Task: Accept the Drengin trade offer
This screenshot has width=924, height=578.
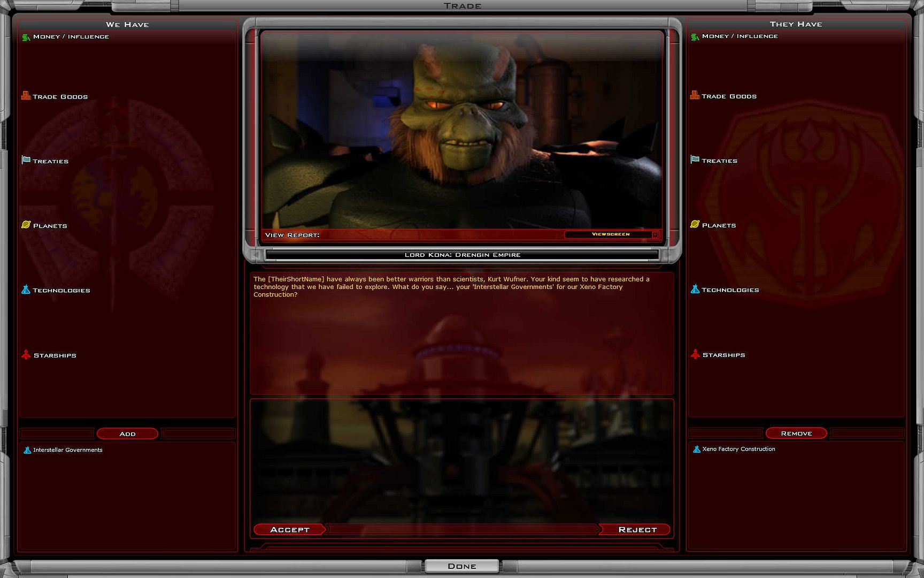Action: tap(289, 529)
